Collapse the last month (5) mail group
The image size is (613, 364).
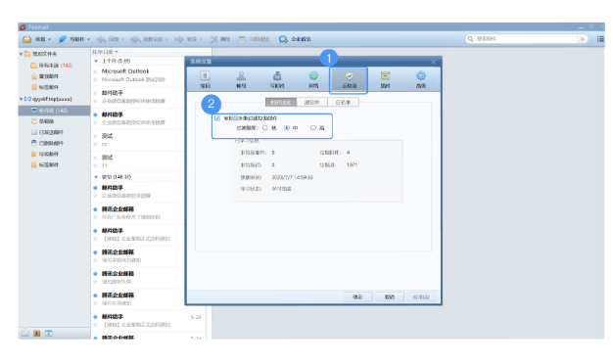point(96,62)
